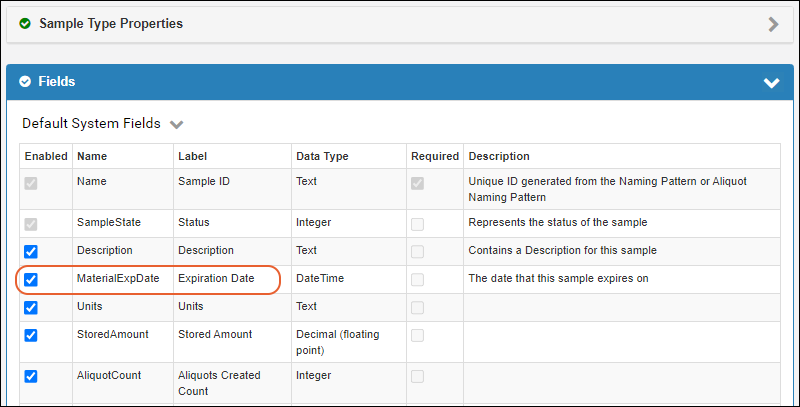The width and height of the screenshot is (800, 407).
Task: Uncheck Enabled for MaterialExpDate
Action: pos(31,279)
